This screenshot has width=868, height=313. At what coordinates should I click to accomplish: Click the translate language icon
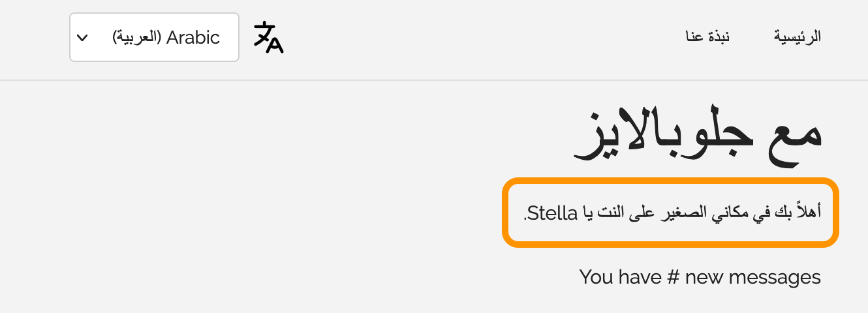point(268,37)
